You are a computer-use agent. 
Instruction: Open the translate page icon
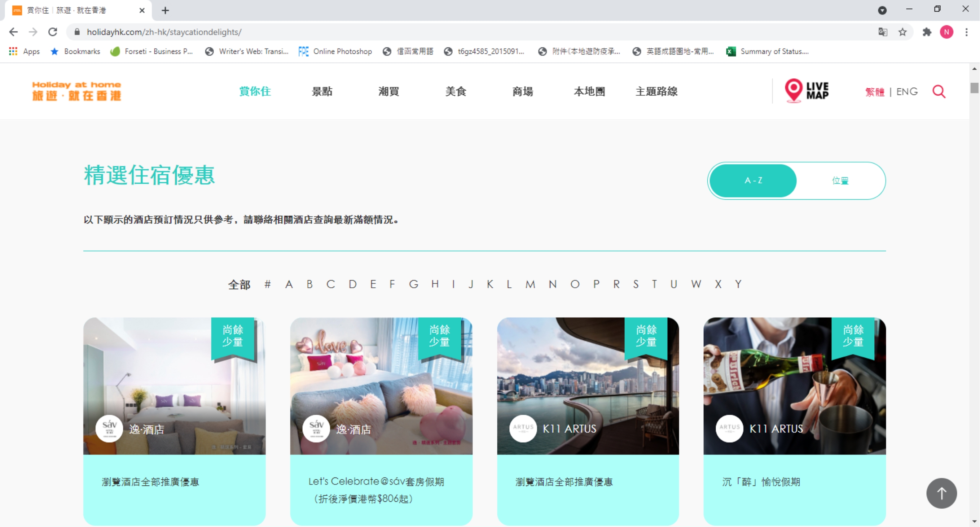pos(883,32)
